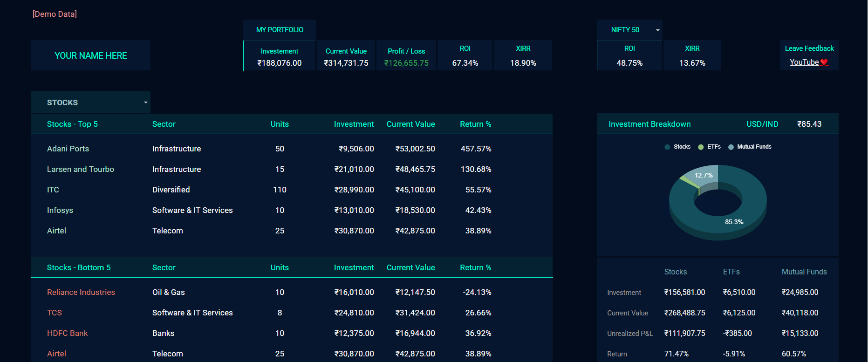Click the red heart icon beside YouTube
This screenshot has height=362, width=868.
[824, 62]
